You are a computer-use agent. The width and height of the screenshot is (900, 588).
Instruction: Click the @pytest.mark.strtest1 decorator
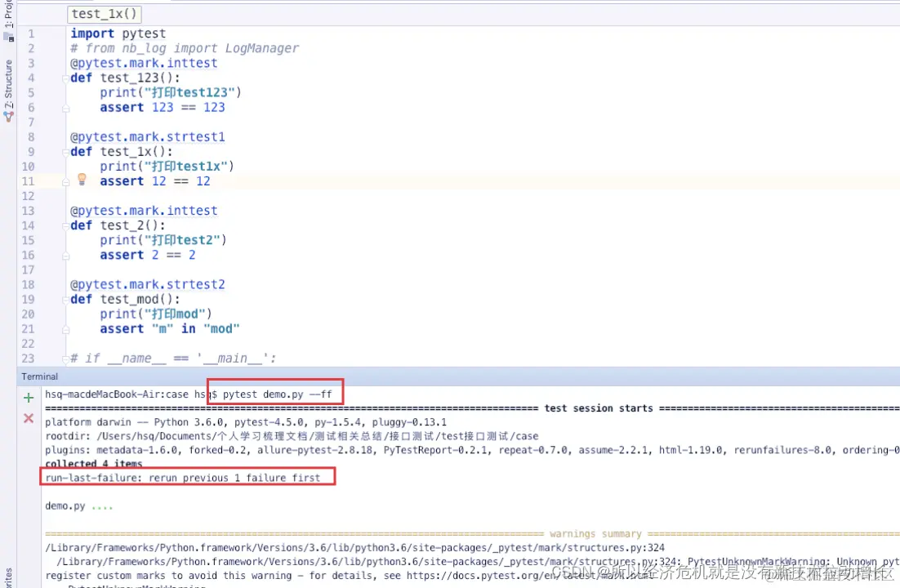click(x=148, y=137)
